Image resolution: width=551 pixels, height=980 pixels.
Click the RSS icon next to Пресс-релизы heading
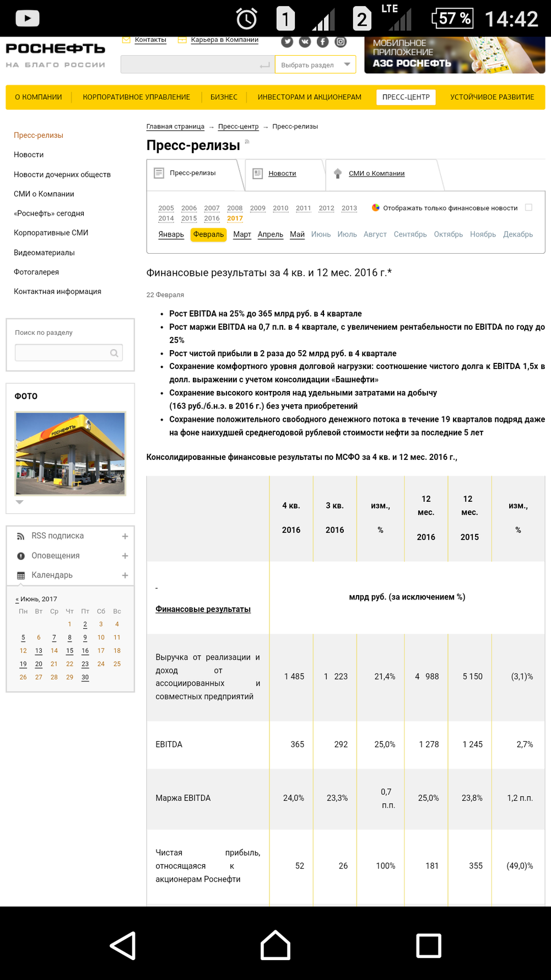[247, 142]
